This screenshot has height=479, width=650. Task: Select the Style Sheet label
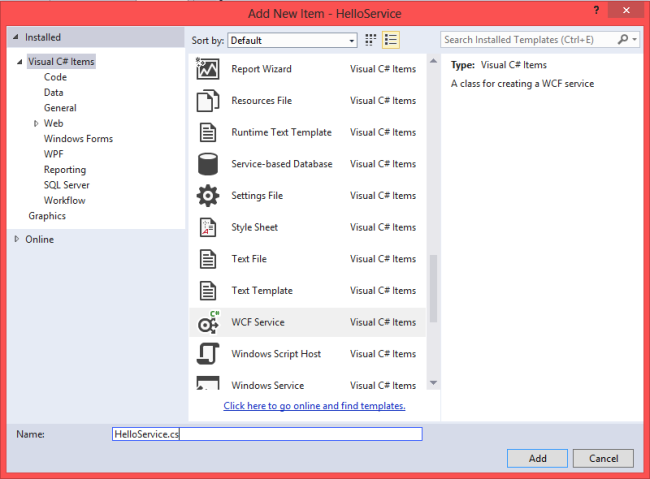click(x=254, y=227)
